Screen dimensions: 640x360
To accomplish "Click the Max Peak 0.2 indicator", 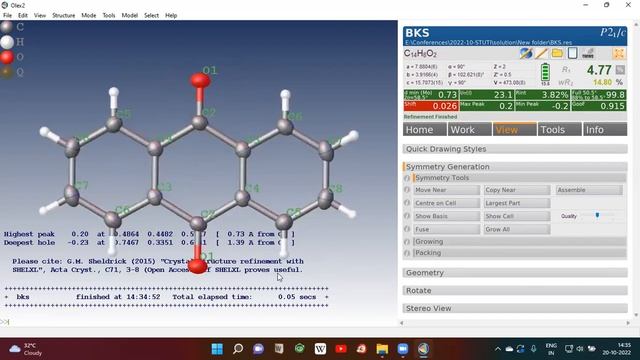I will 487,106.
